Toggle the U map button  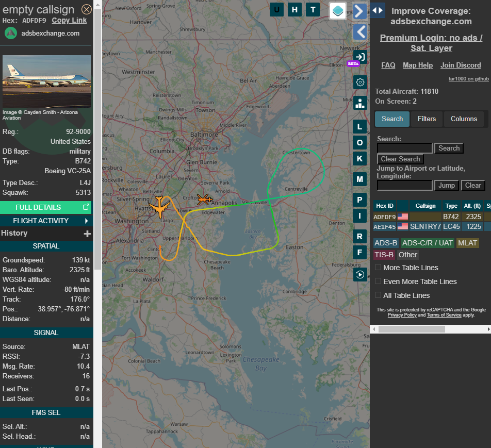(276, 10)
